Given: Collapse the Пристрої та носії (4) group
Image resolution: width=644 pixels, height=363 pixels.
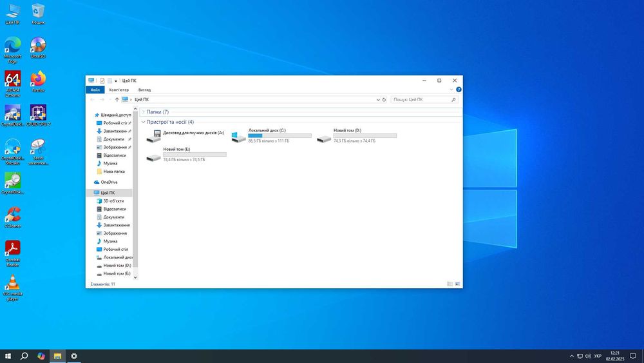Looking at the screenshot, I should [144, 122].
